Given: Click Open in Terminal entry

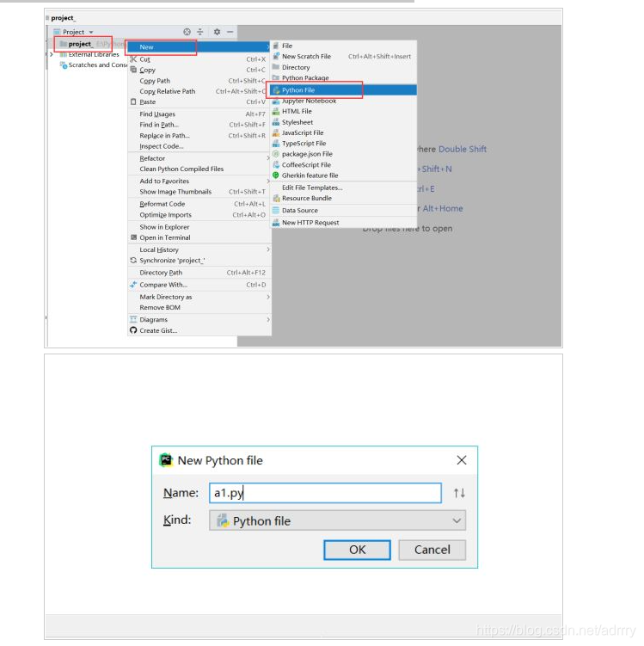Looking at the screenshot, I should point(199,237).
